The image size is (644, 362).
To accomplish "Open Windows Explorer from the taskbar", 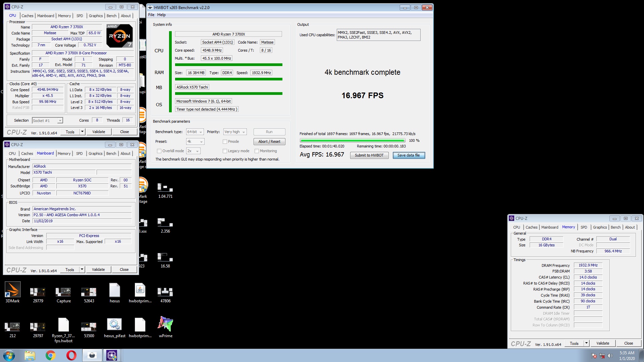I will click(30, 355).
